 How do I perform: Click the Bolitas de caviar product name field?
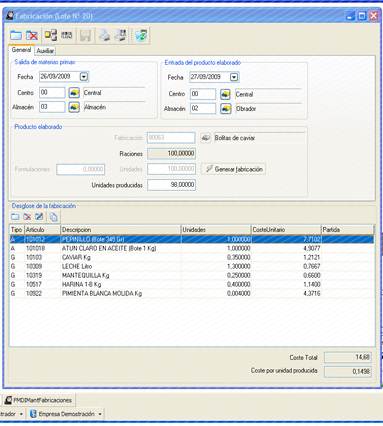pyautogui.click(x=259, y=138)
